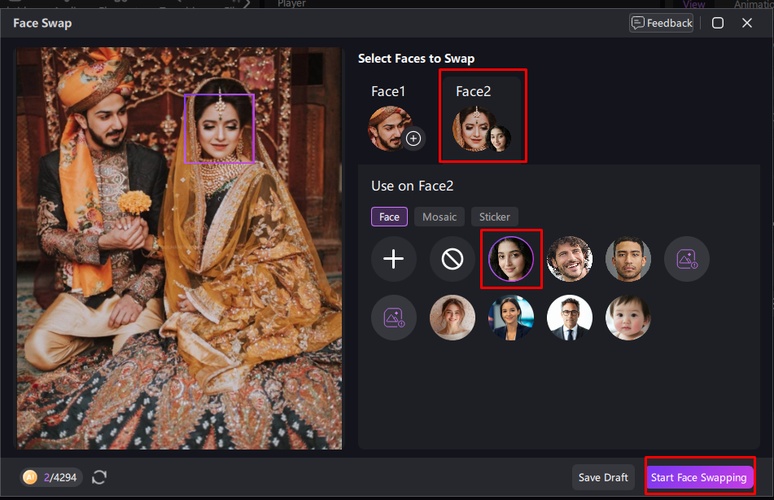This screenshot has width=774, height=500.
Task: Open the image upload placeholder in second row
Action: pos(393,318)
